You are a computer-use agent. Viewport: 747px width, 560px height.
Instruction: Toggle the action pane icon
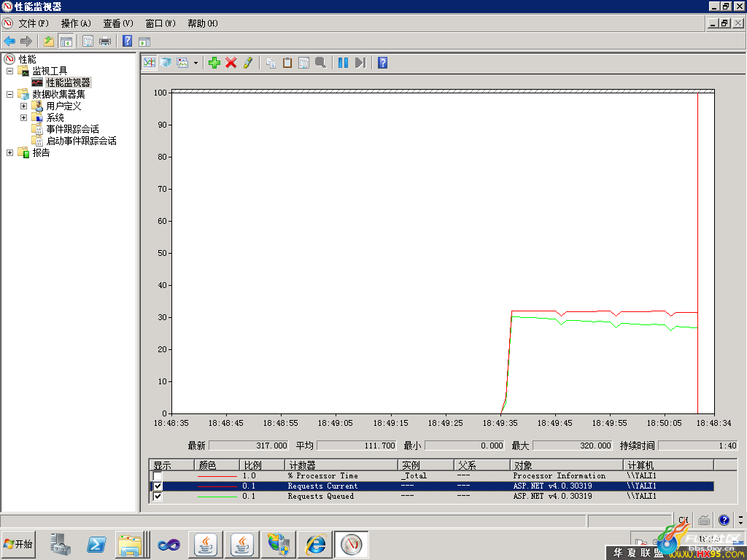(144, 42)
